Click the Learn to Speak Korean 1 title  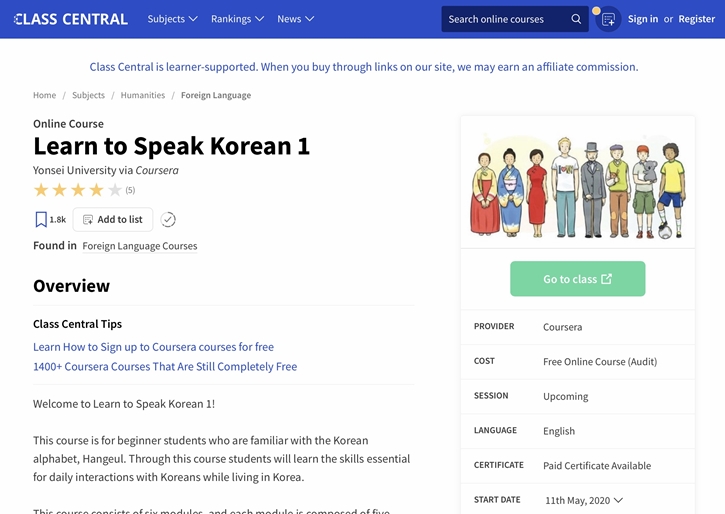pos(171,146)
